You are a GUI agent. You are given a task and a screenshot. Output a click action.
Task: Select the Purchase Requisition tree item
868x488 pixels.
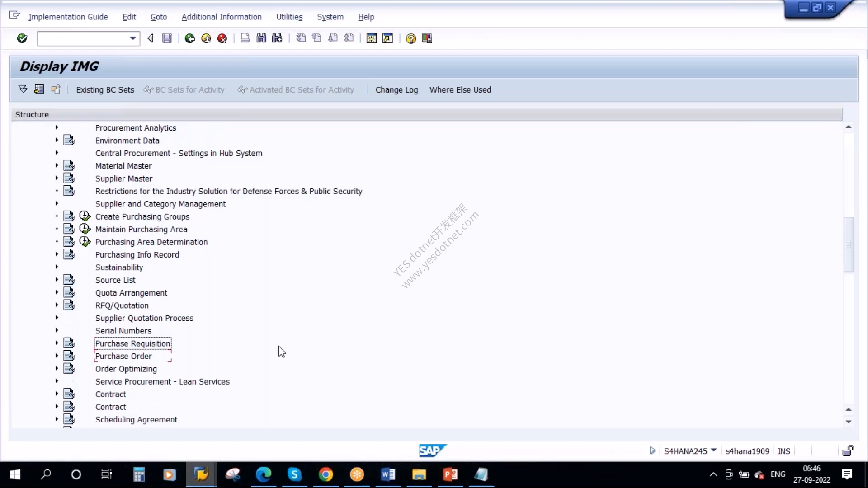[x=133, y=343]
